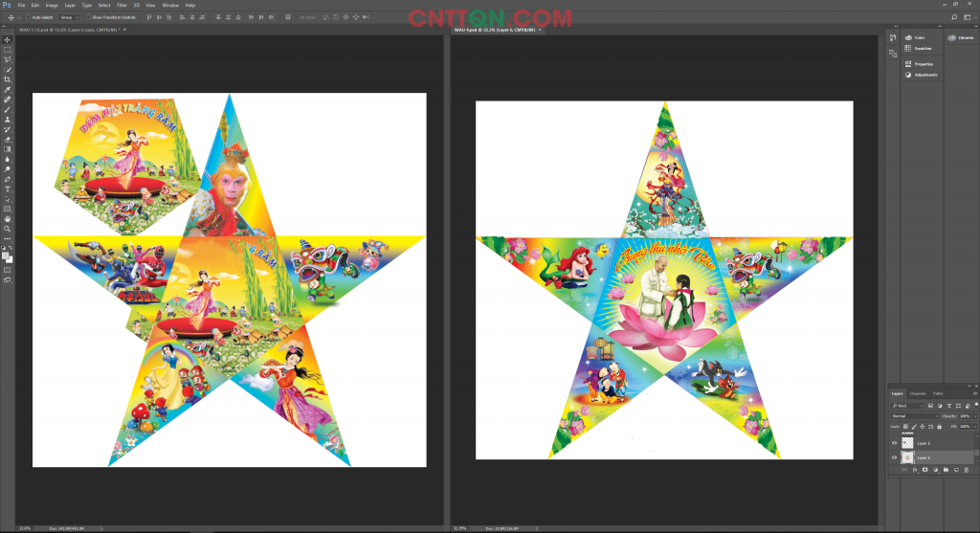This screenshot has height=533, width=980.
Task: Create new group folder icon
Action: pyautogui.click(x=946, y=470)
